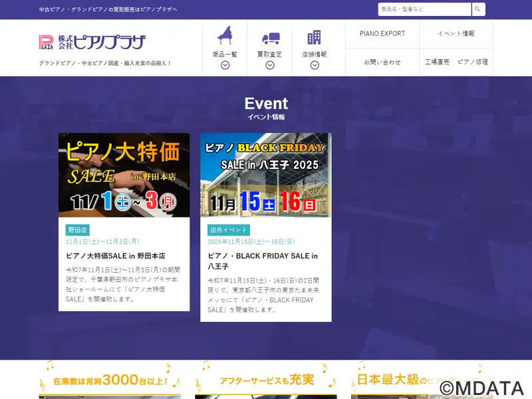Expand the 買取査定 dropdown chevron
Screen dimensions: 532x399
[x=270, y=65]
